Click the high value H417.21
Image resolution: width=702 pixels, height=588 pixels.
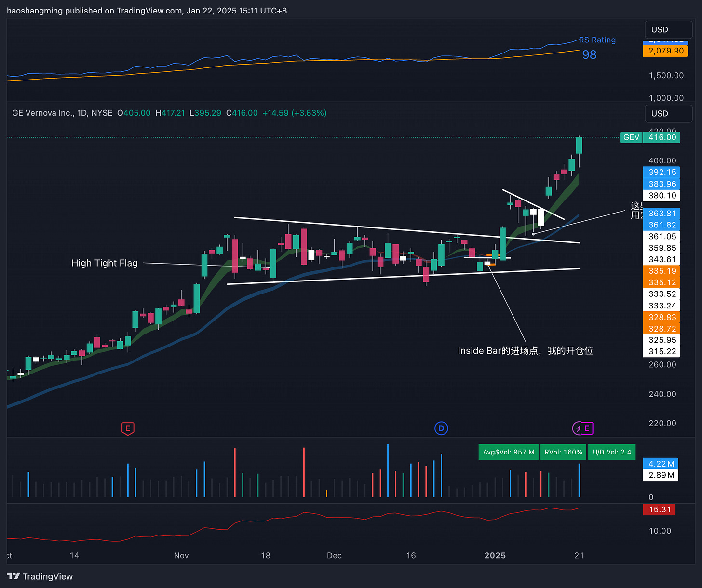coord(170,113)
